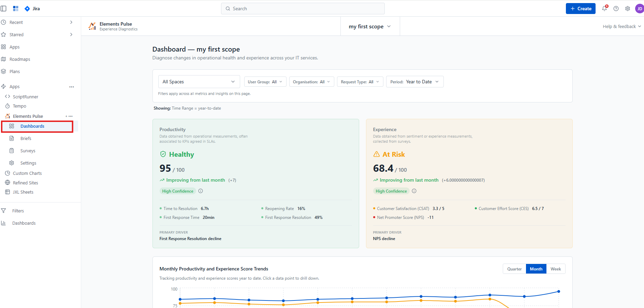Viewport: 644px width, 308px height.
Task: Expand the Starred submenu
Action: pos(71,34)
